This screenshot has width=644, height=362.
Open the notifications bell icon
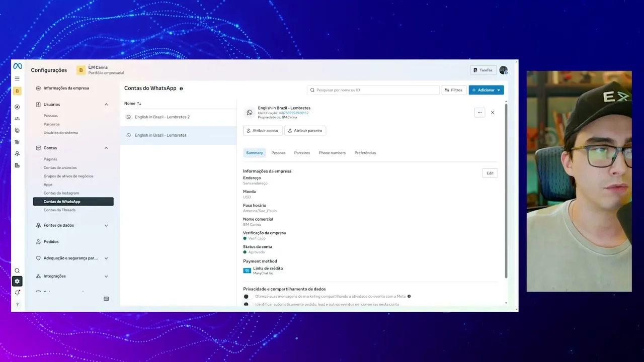point(17,293)
